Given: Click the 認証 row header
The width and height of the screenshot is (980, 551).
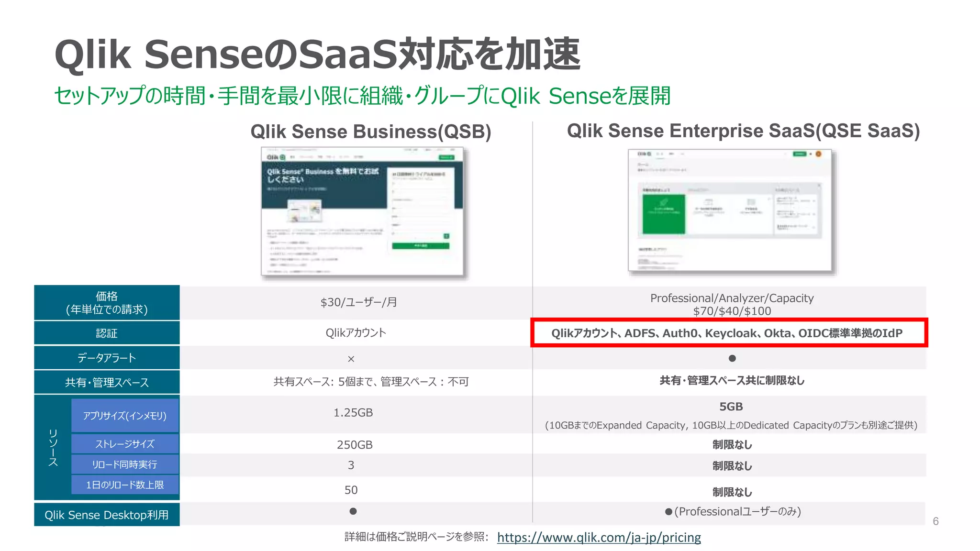Looking at the screenshot, I should (107, 333).
